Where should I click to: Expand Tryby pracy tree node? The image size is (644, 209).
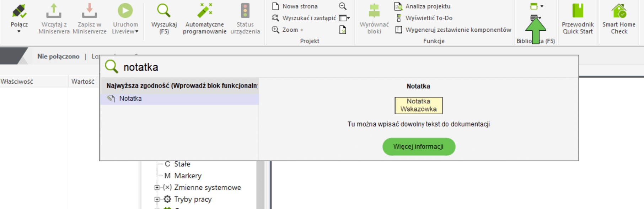[x=157, y=199]
